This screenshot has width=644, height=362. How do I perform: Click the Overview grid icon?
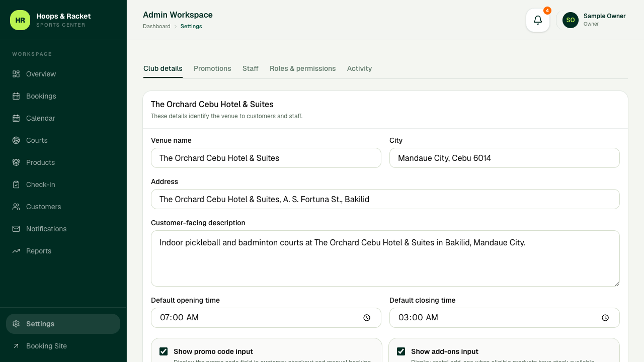click(x=16, y=74)
